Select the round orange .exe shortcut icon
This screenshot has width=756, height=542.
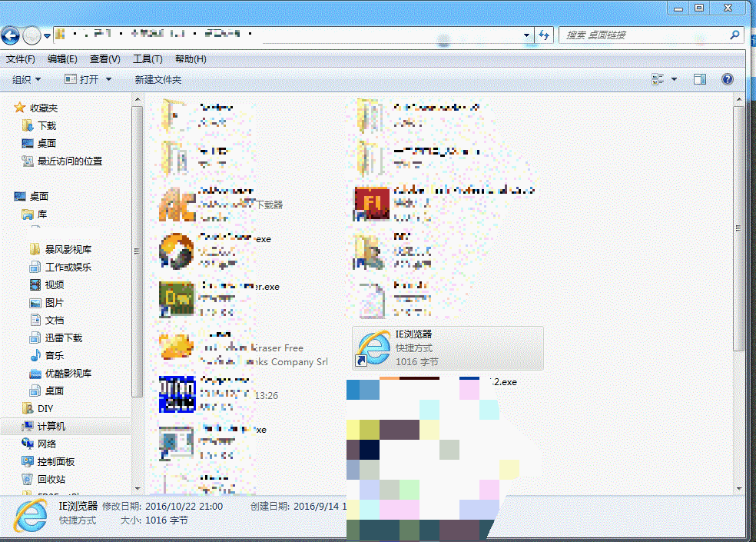pos(177,251)
